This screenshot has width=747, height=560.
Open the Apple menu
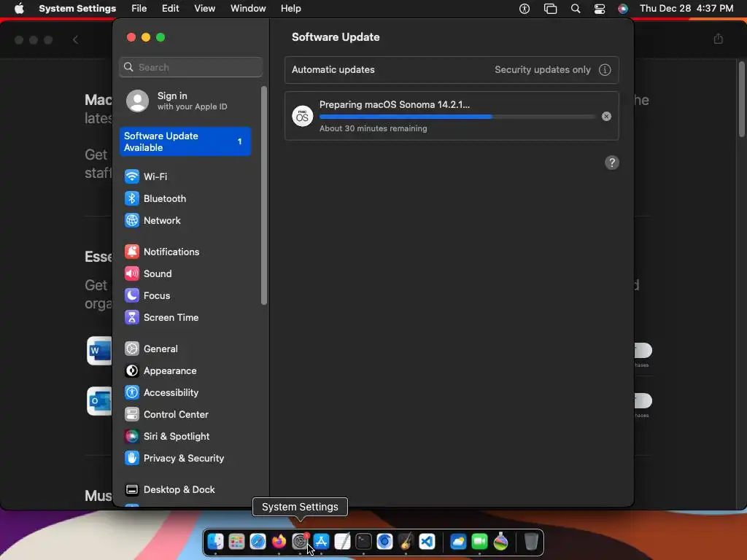[x=19, y=9]
